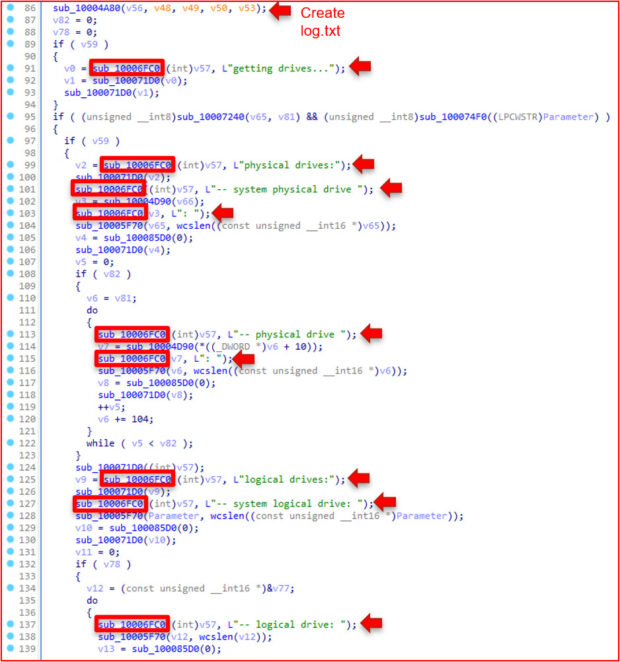
Task: Toggle breakpoint dot at line 104
Action: (11, 225)
